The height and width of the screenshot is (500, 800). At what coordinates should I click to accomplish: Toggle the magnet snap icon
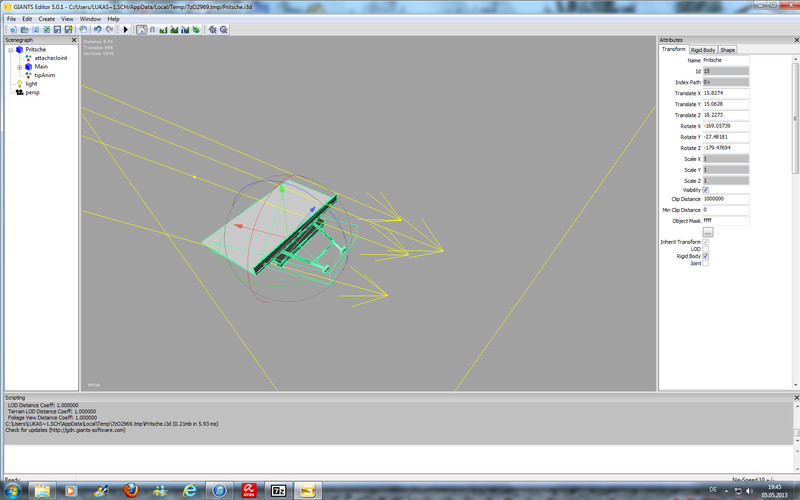152,30
